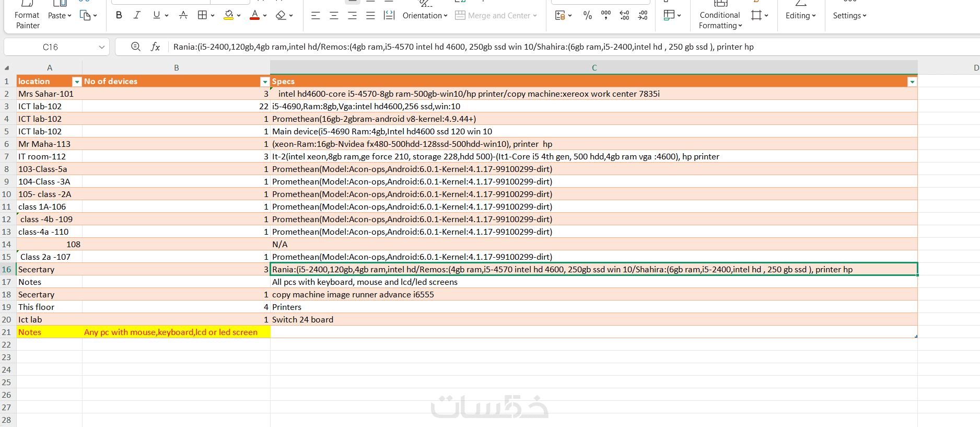Screen dimensions: 980x427
Task: Open the Editing menu
Action: point(800,16)
